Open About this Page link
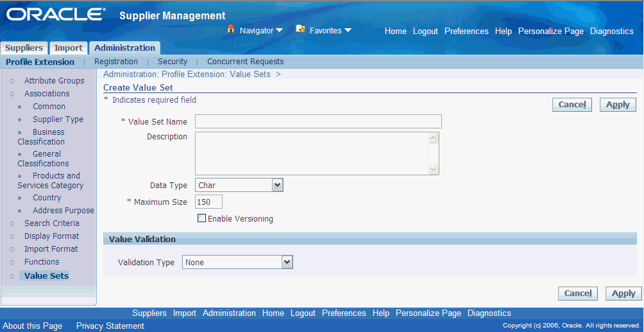The width and height of the screenshot is (644, 332). pos(33,326)
